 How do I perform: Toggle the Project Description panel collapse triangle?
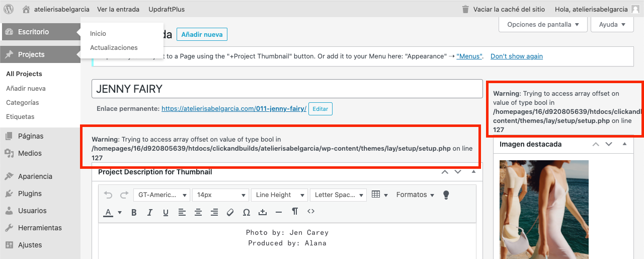(473, 172)
